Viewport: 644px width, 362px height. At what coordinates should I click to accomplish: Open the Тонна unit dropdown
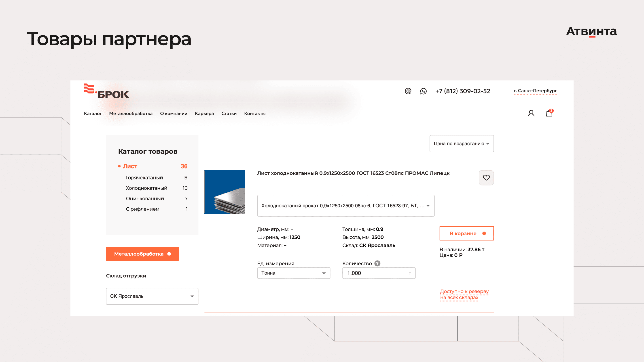tap(294, 273)
